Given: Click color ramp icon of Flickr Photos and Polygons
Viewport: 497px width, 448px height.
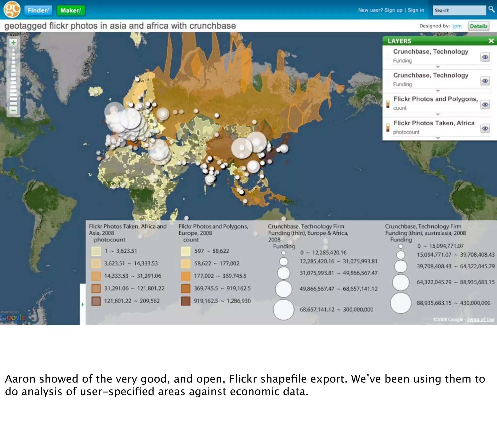Looking at the screenshot, I should tap(388, 104).
